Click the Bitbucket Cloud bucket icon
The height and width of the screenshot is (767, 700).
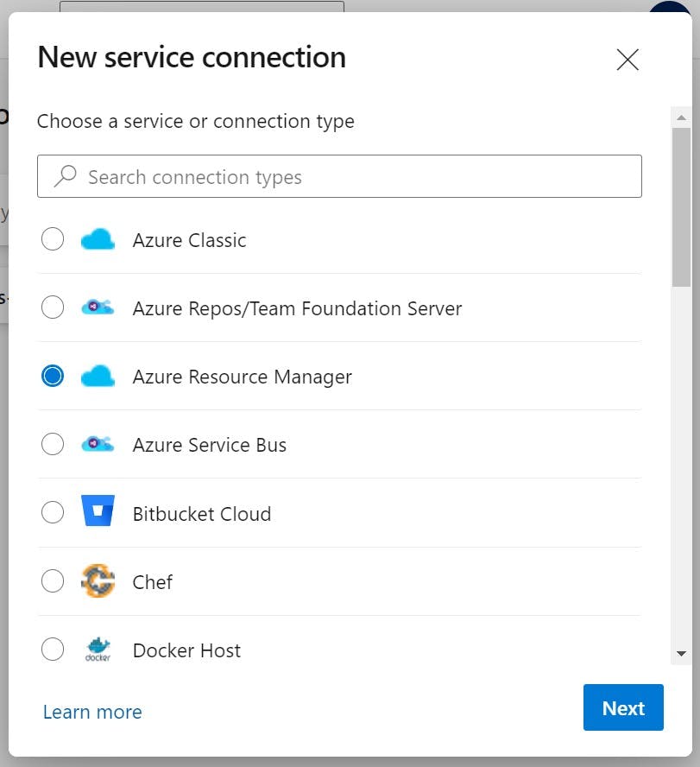(98, 512)
